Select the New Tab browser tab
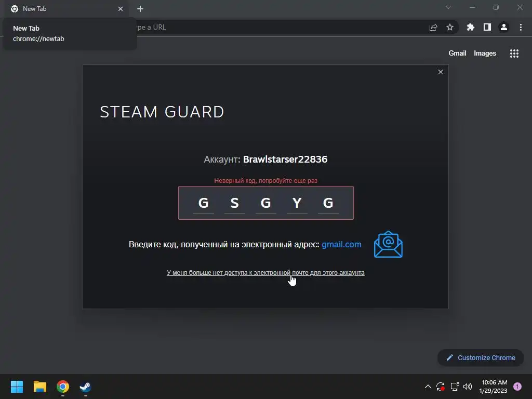 click(66, 9)
